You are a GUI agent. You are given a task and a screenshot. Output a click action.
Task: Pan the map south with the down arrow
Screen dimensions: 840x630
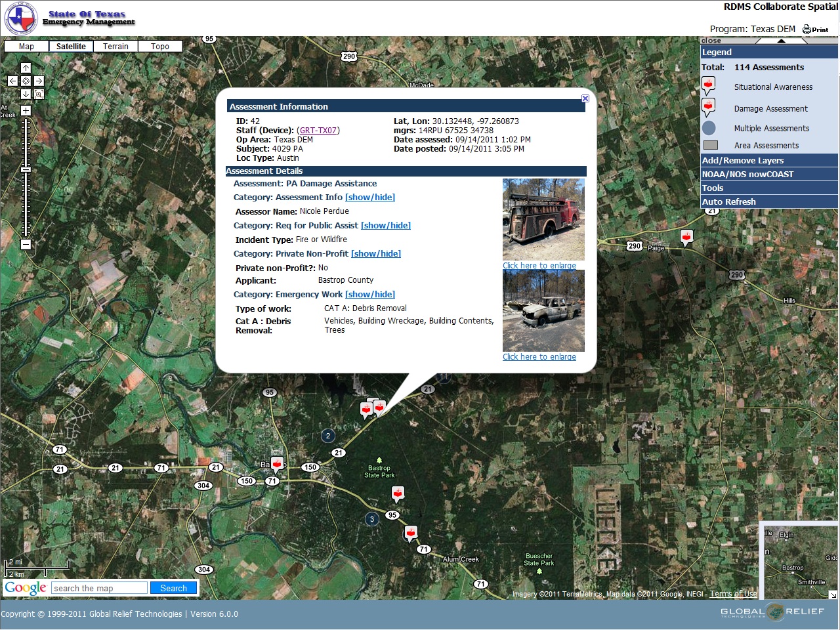(26, 94)
